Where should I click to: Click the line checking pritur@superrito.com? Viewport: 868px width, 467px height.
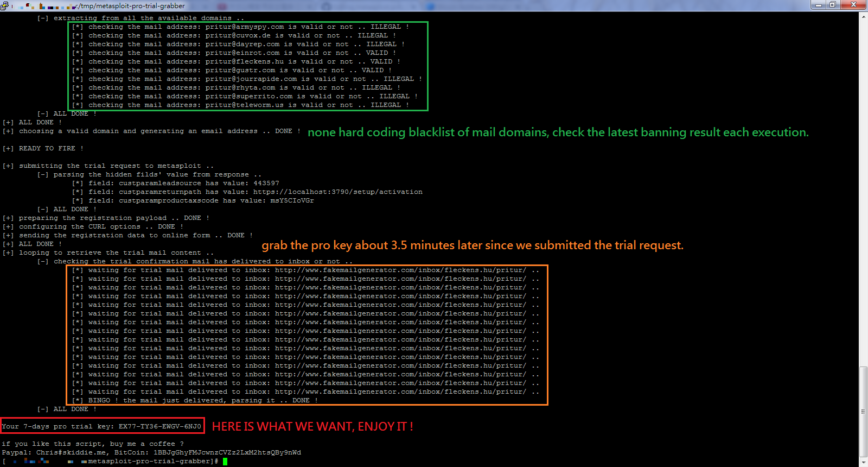245,96
